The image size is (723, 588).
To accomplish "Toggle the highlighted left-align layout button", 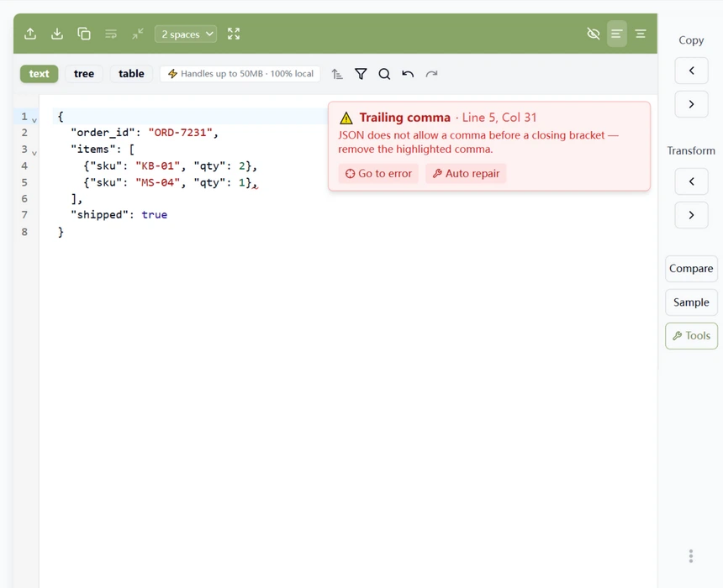I will pyautogui.click(x=616, y=34).
